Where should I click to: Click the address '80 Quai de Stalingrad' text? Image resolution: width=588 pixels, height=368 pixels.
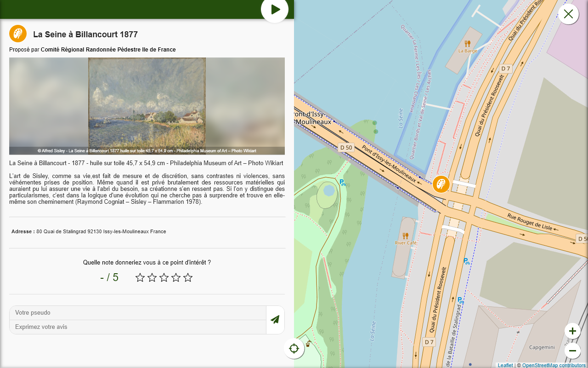[101, 232]
